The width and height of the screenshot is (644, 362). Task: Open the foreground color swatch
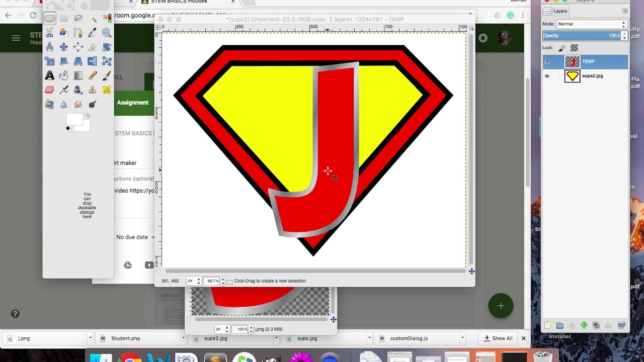74,119
